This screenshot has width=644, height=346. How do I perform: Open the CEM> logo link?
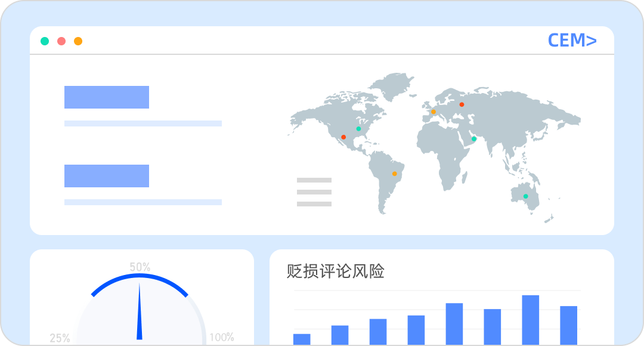(572, 41)
